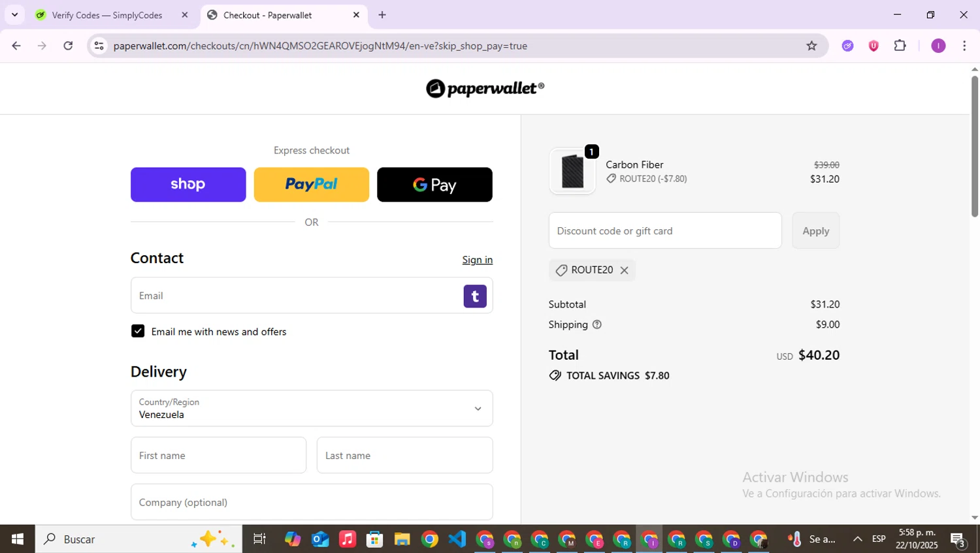Pay with Google Pay express button
The image size is (980, 553).
(x=434, y=185)
